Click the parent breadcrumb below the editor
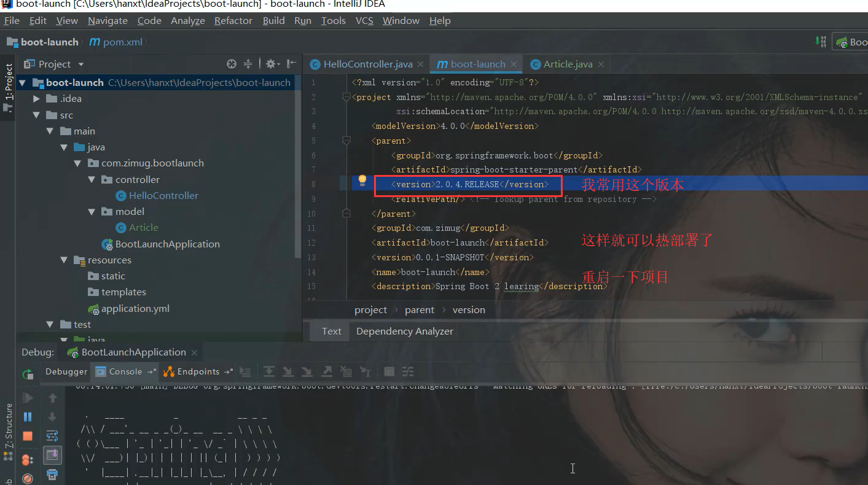868x485 pixels. point(420,310)
